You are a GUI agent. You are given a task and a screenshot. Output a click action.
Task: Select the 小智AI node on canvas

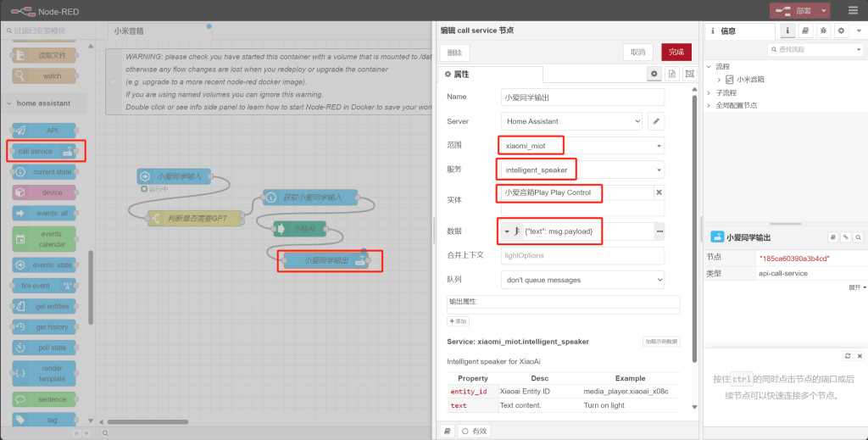(299, 229)
